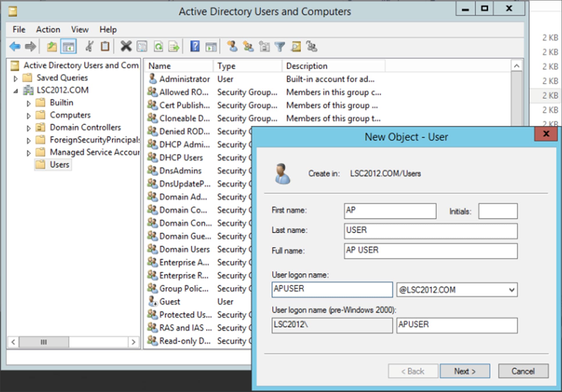Viewport: 562px width, 392px height.
Task: Click Cancel button in New Object dialog
Action: click(523, 371)
